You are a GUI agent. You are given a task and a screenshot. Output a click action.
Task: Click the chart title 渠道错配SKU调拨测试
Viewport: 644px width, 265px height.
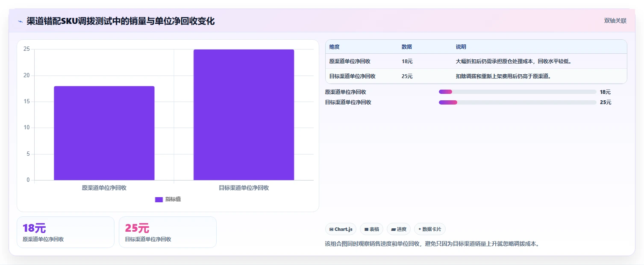120,21
